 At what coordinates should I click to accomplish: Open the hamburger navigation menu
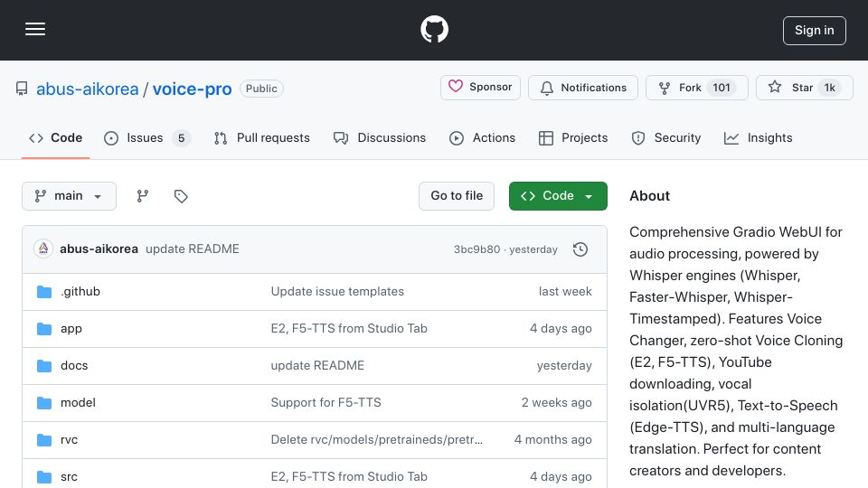35,29
